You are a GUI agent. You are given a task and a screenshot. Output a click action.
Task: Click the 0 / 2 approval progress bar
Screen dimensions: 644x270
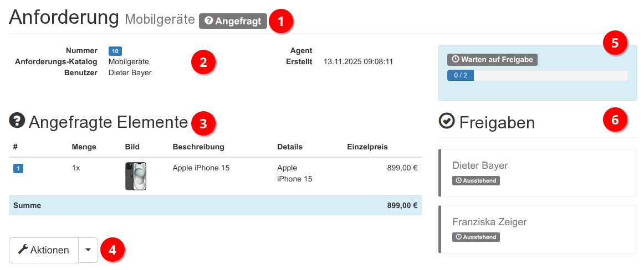point(537,76)
